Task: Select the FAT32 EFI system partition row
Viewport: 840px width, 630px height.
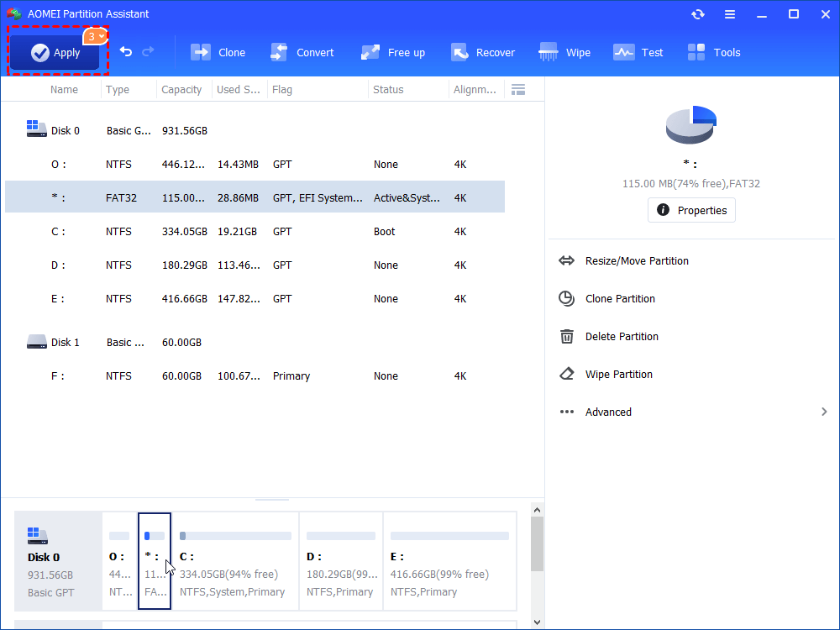Action: [255, 197]
